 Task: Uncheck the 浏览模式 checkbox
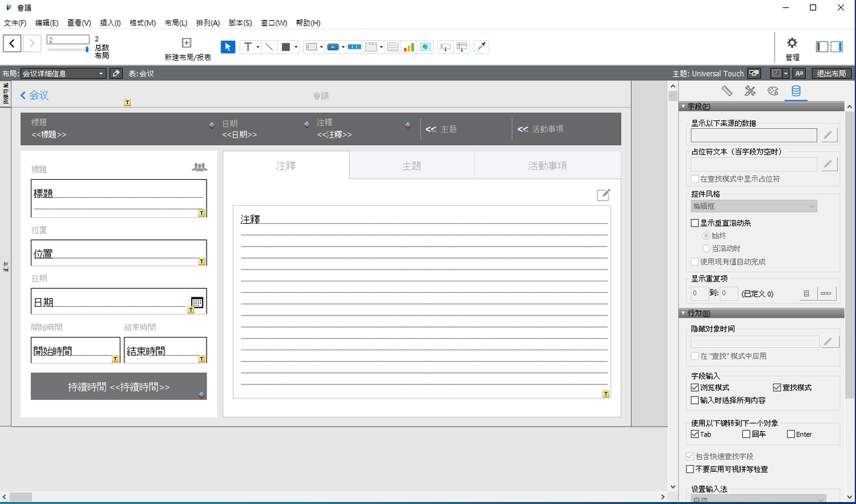[x=695, y=388]
